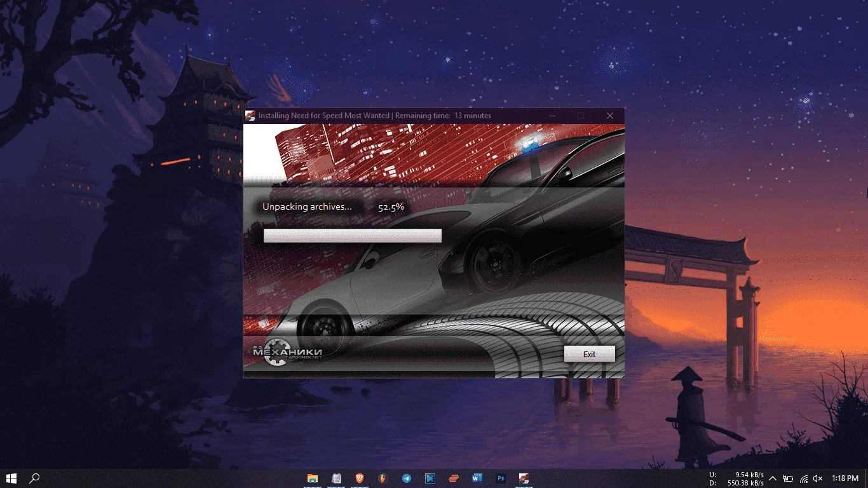Open Windows search from the taskbar
868x488 pixels.
(x=35, y=478)
